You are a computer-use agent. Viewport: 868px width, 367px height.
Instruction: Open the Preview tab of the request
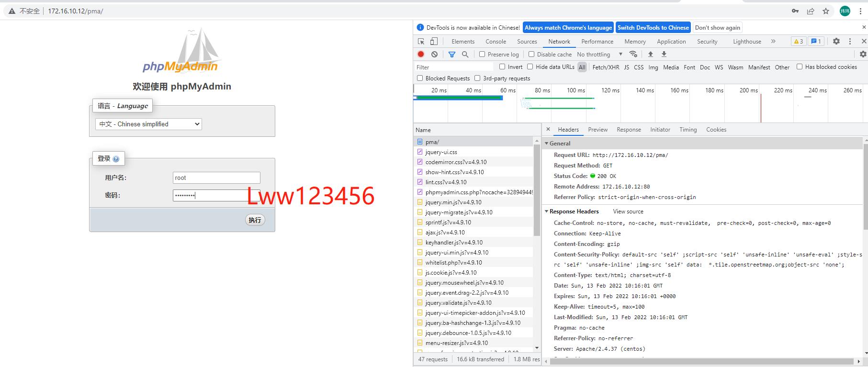point(597,130)
